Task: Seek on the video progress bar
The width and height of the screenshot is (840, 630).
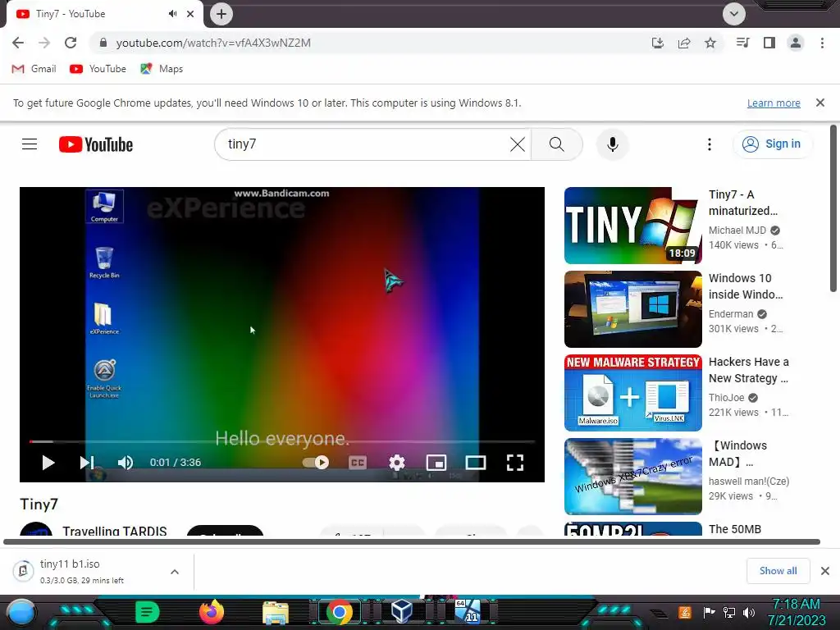Action: tap(282, 441)
